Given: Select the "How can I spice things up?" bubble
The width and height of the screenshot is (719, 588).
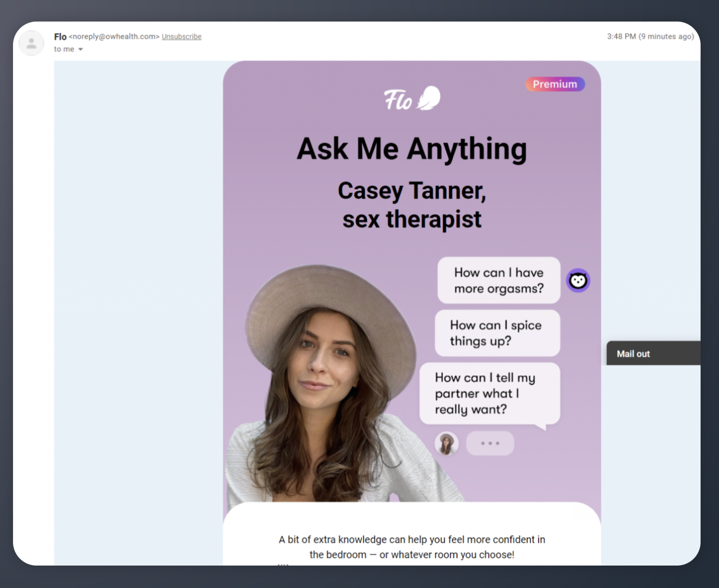Looking at the screenshot, I should point(497,333).
